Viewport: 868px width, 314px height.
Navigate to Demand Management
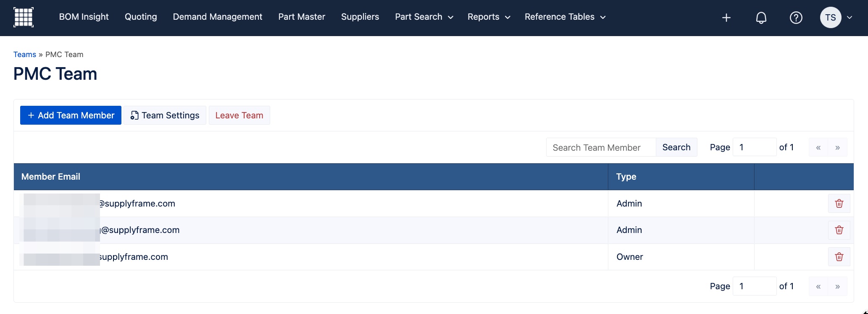(218, 17)
